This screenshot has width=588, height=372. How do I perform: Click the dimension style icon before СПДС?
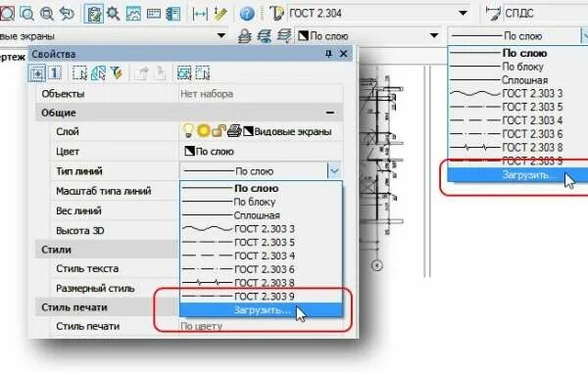tap(493, 14)
